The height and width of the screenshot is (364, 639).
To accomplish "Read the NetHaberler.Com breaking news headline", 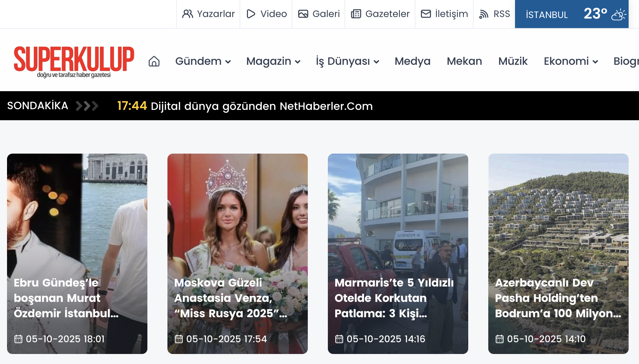I will (x=261, y=106).
